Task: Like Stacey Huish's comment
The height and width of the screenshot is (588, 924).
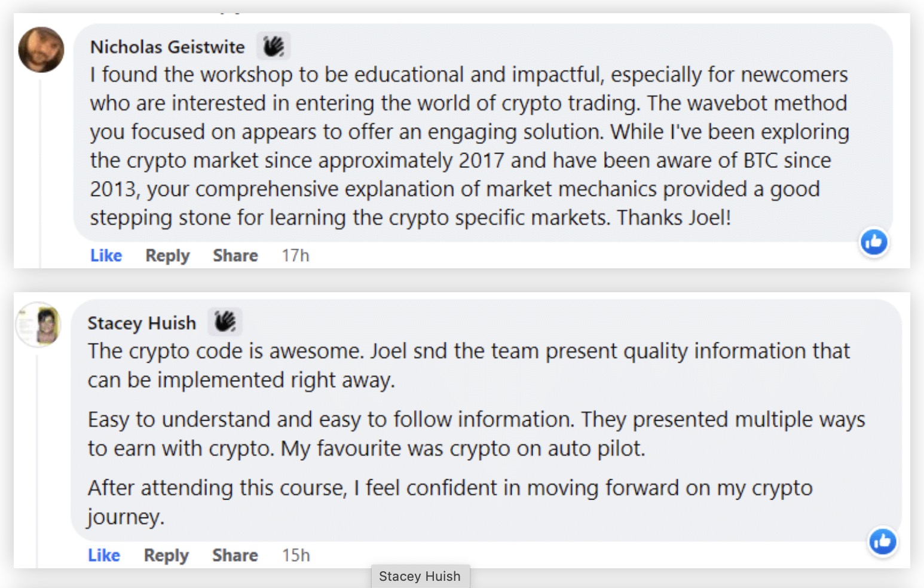Action: tap(104, 556)
